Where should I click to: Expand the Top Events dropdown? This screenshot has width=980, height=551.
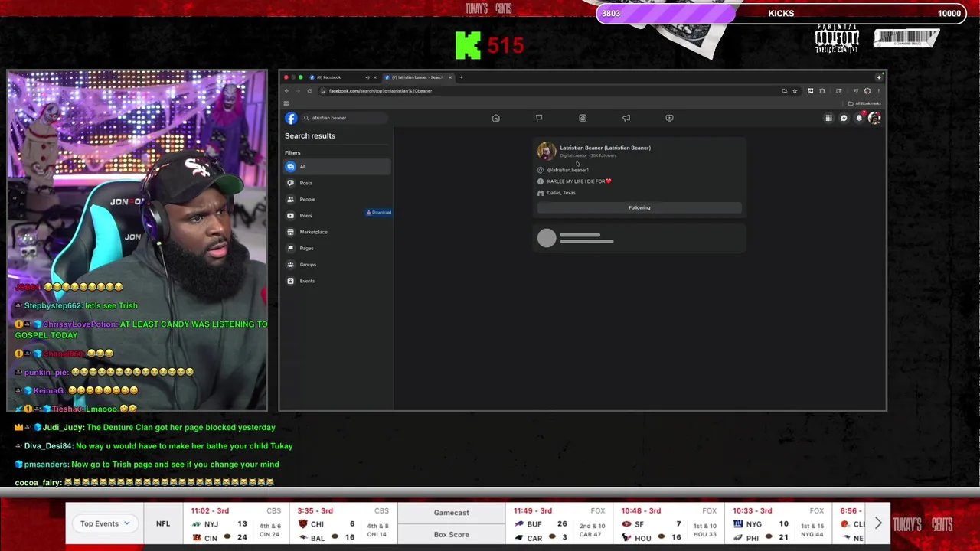click(x=106, y=523)
